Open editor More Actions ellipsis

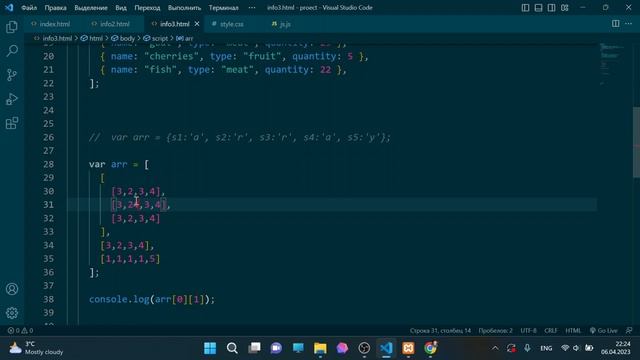(x=629, y=24)
